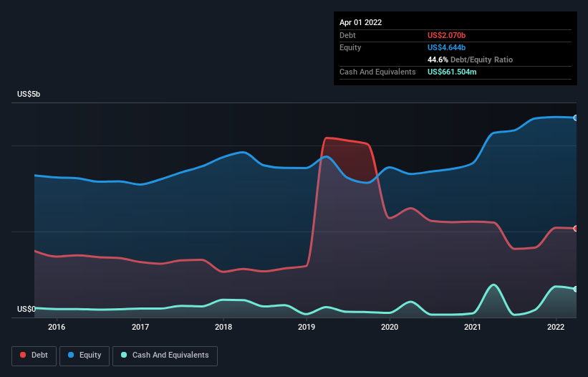
Task: Toggle the Debt legend button
Action: coord(34,355)
